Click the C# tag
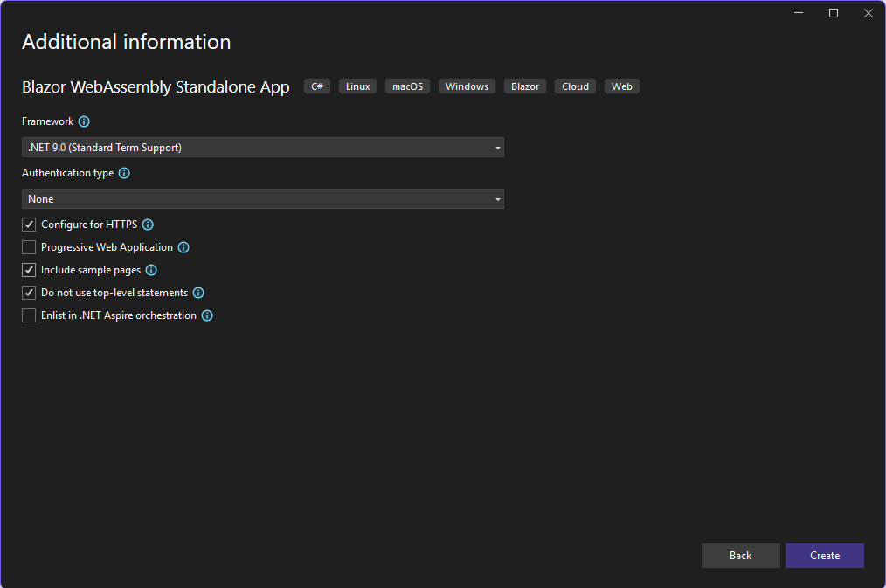This screenshot has width=886, height=588. point(317,86)
